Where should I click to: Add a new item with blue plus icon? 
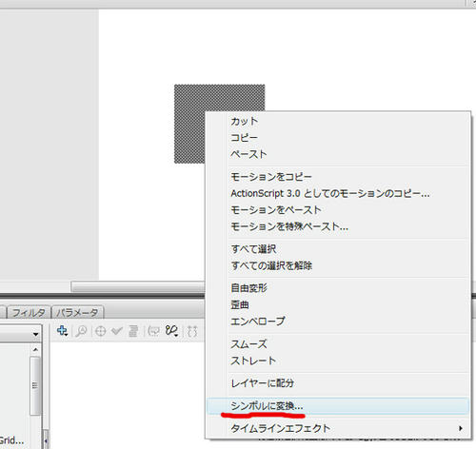point(62,331)
